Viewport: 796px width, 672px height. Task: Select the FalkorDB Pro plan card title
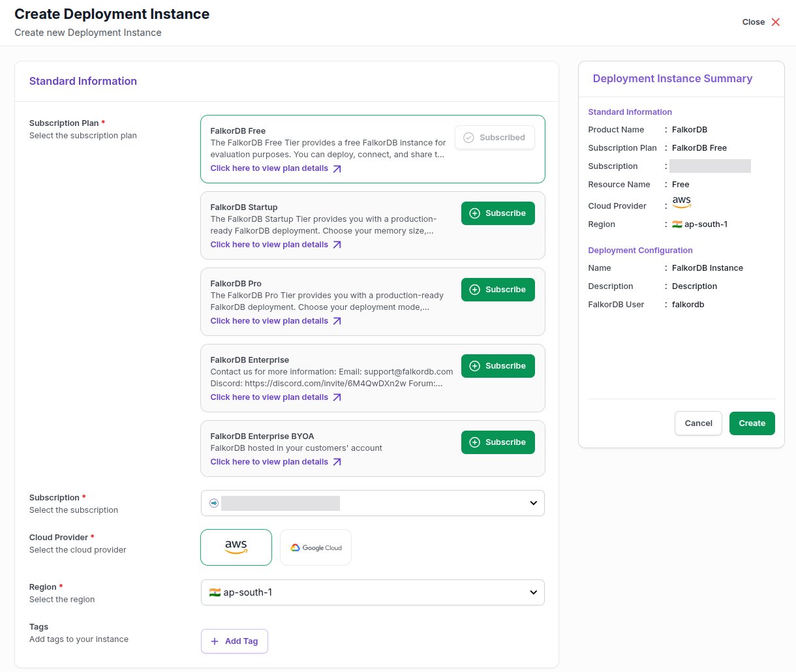(x=236, y=284)
